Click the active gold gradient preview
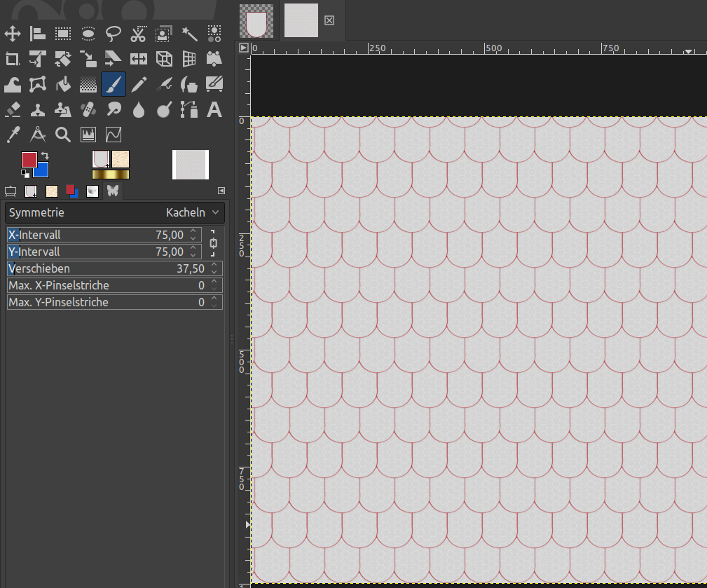Screen dimensions: 707x588 click(x=111, y=174)
